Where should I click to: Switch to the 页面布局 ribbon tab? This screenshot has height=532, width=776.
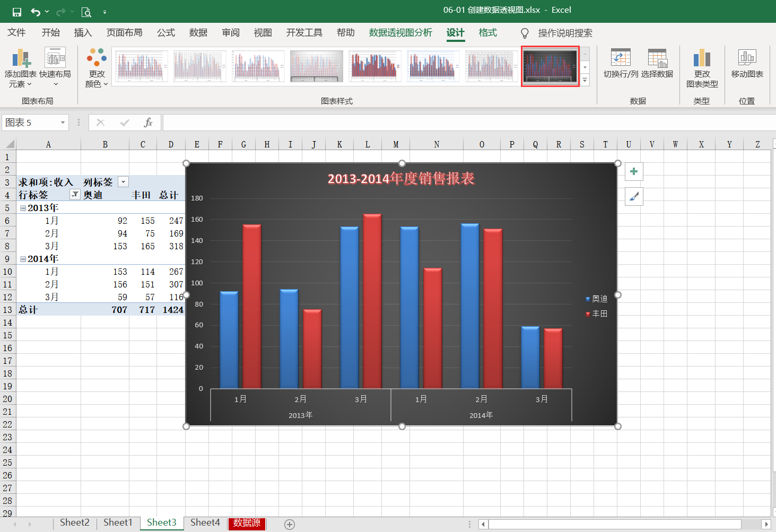click(x=124, y=33)
